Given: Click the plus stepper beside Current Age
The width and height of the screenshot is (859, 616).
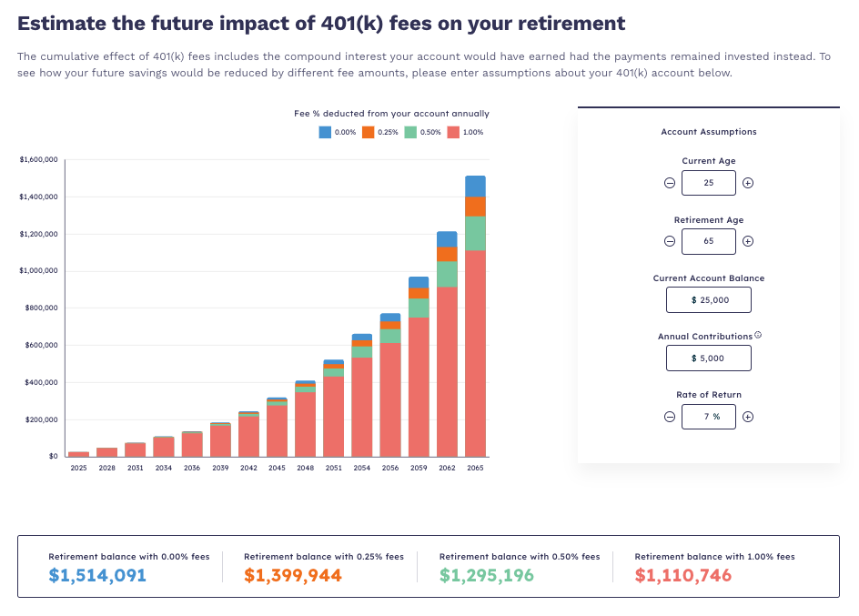Looking at the screenshot, I should tap(747, 182).
